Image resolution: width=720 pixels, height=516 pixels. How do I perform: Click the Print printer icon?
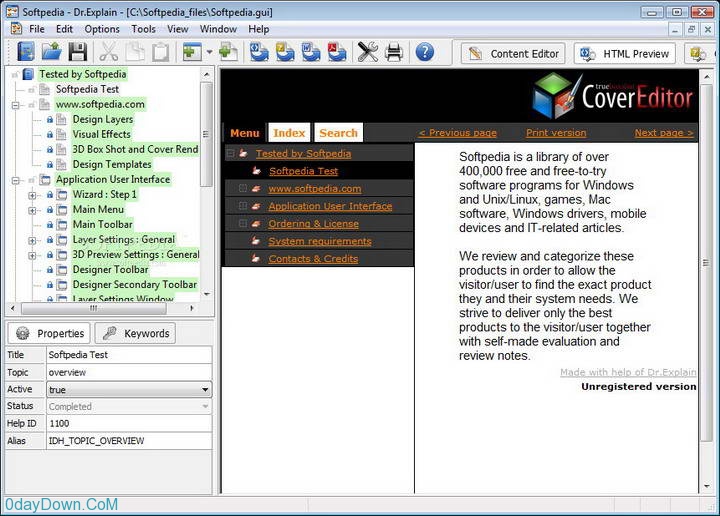coord(394,52)
